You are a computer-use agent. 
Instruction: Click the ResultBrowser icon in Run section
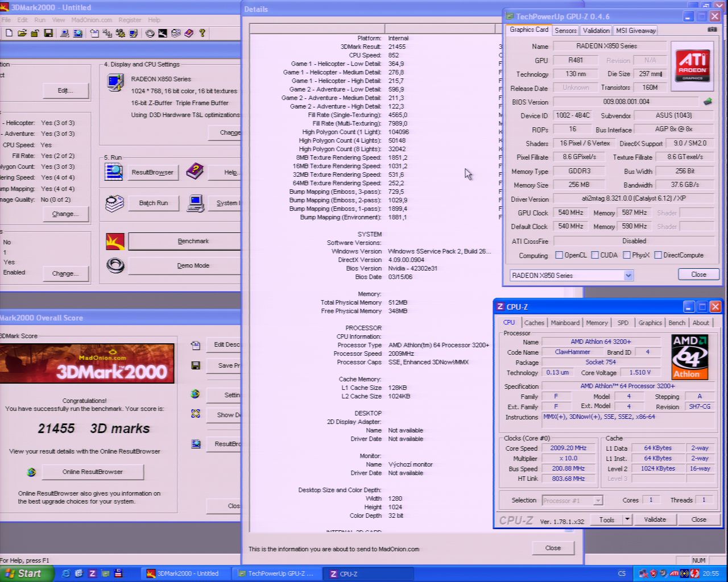114,172
